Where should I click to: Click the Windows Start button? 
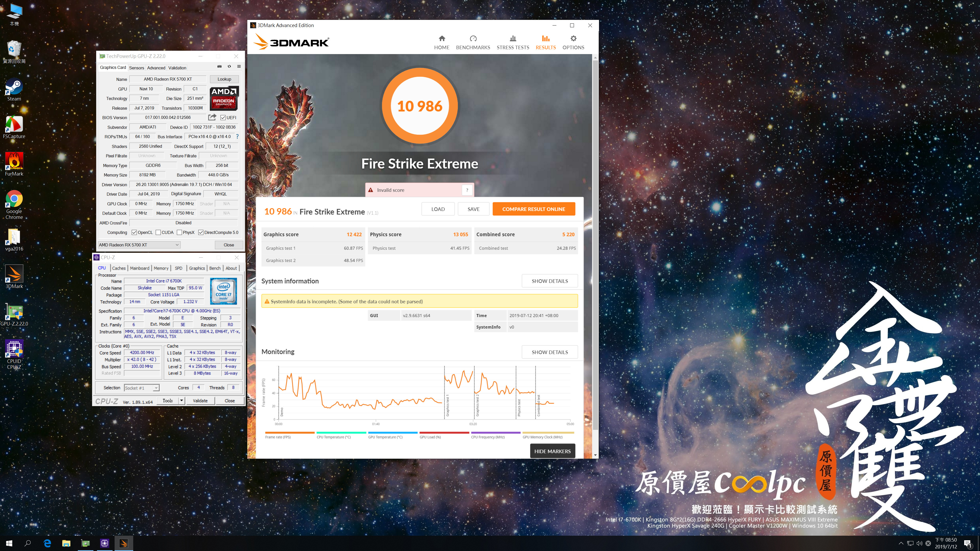point(9,543)
